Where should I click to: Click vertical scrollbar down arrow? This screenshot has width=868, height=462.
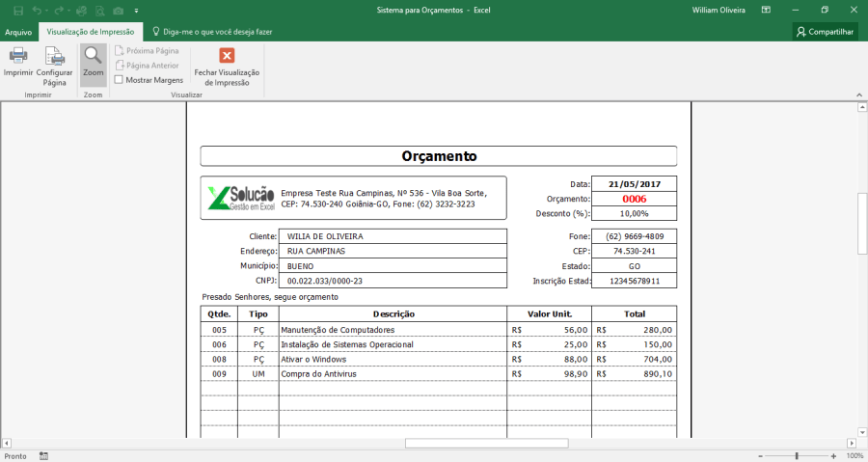coord(862,432)
